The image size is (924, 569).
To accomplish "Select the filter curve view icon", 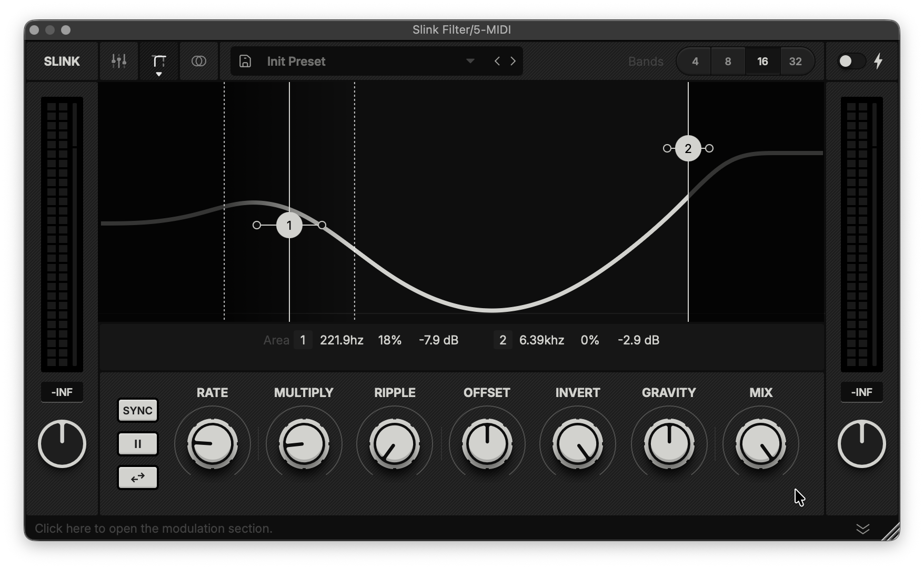I will pyautogui.click(x=159, y=62).
